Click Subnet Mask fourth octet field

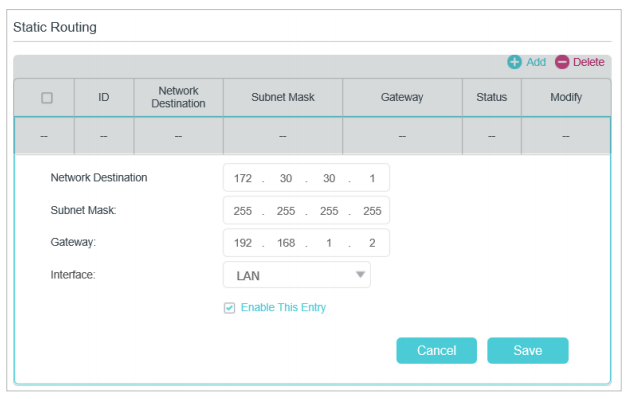[372, 211]
